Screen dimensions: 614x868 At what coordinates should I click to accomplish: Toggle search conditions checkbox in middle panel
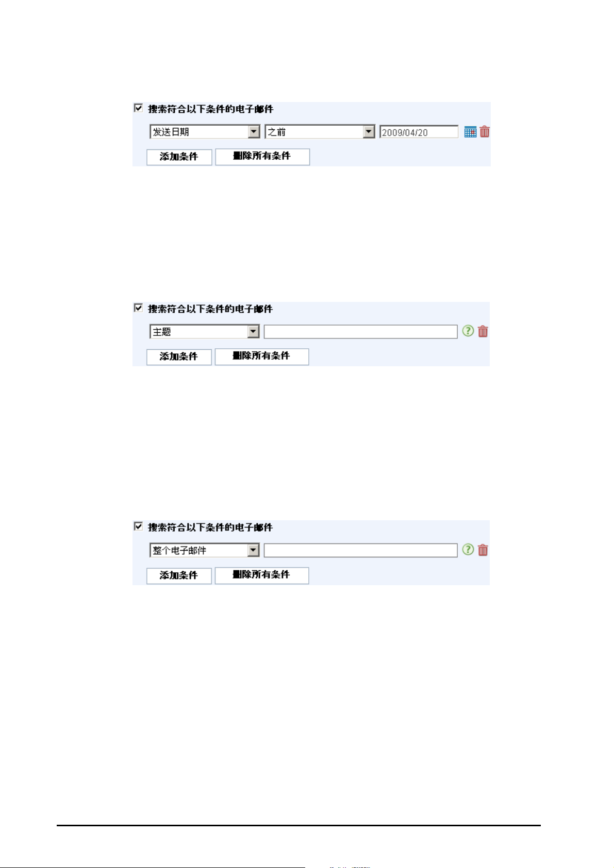(138, 308)
